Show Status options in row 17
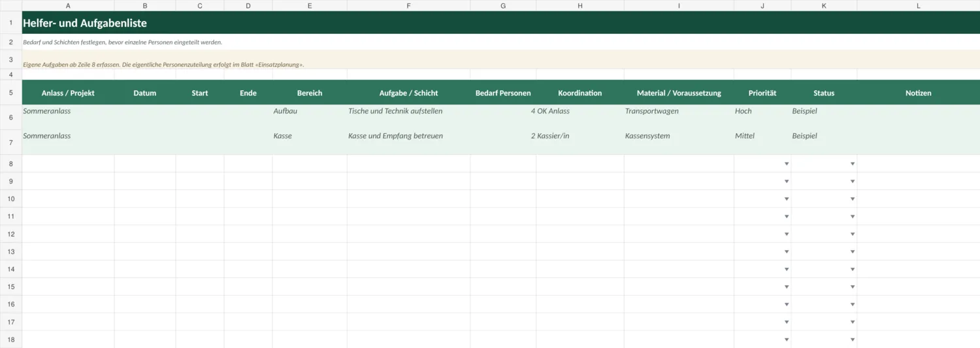 click(853, 323)
